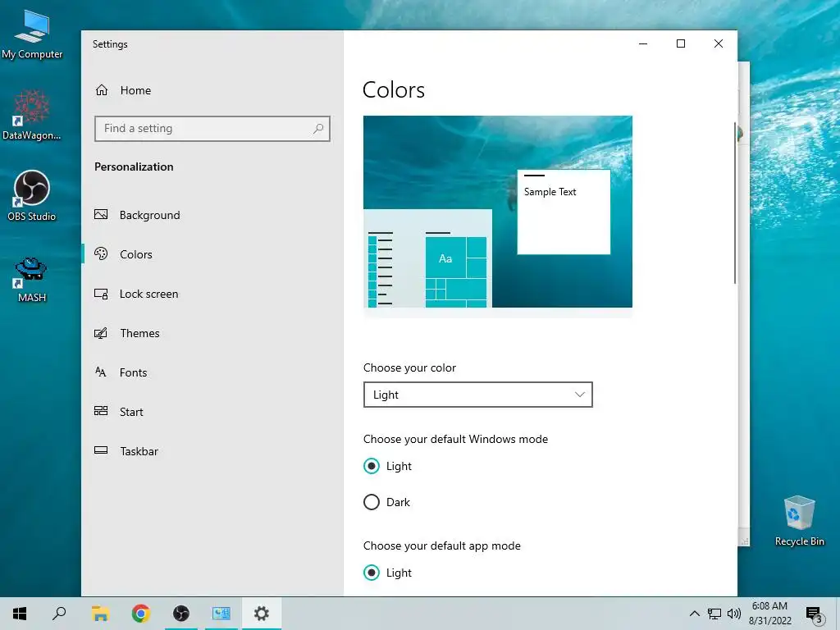Image resolution: width=840 pixels, height=630 pixels.
Task: Open taskbar search magnifier
Action: tap(59, 614)
